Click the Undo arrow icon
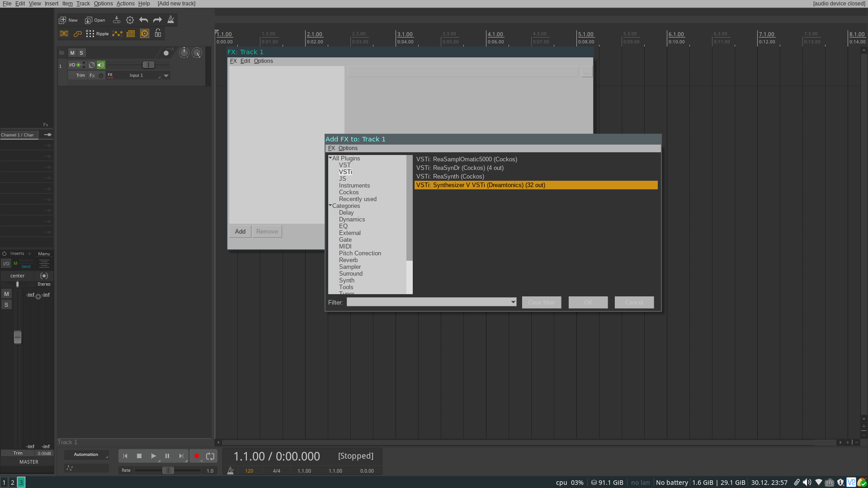 (143, 20)
